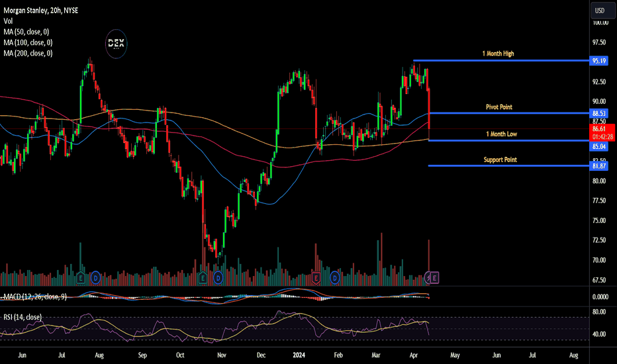617x364 pixels.
Task: Click the Nov label on time axis
Action: click(x=222, y=355)
